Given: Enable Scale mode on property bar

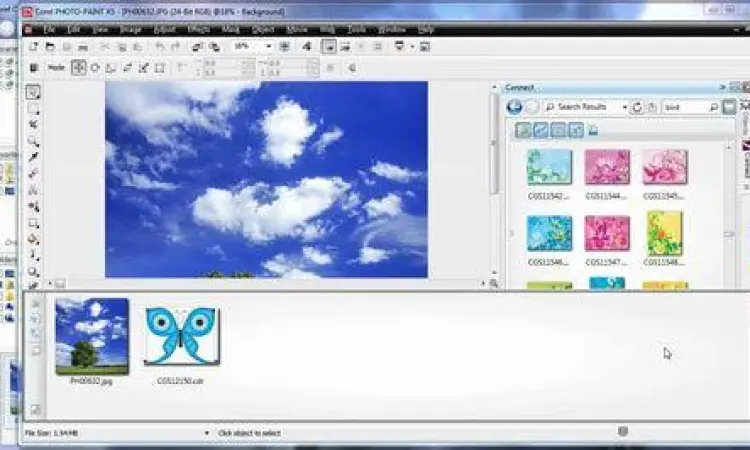Looking at the screenshot, I should pyautogui.click(x=111, y=68).
